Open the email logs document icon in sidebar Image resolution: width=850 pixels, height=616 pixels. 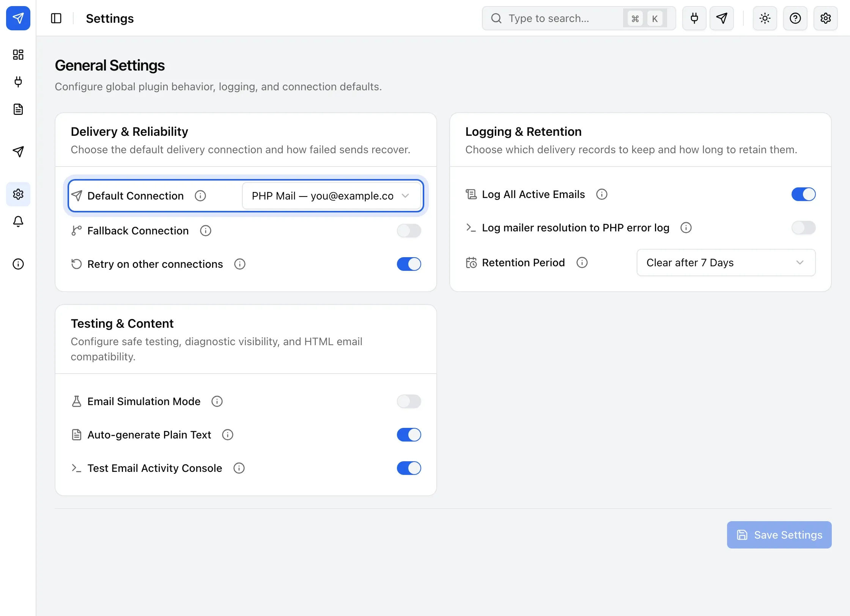18,109
